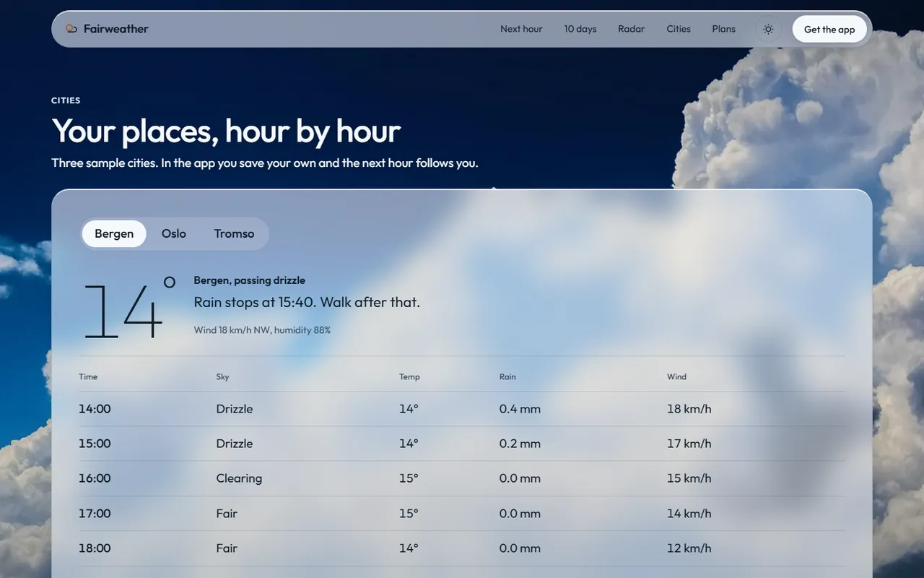
Task: Switch to the Tromso city tab
Action: coord(234,233)
